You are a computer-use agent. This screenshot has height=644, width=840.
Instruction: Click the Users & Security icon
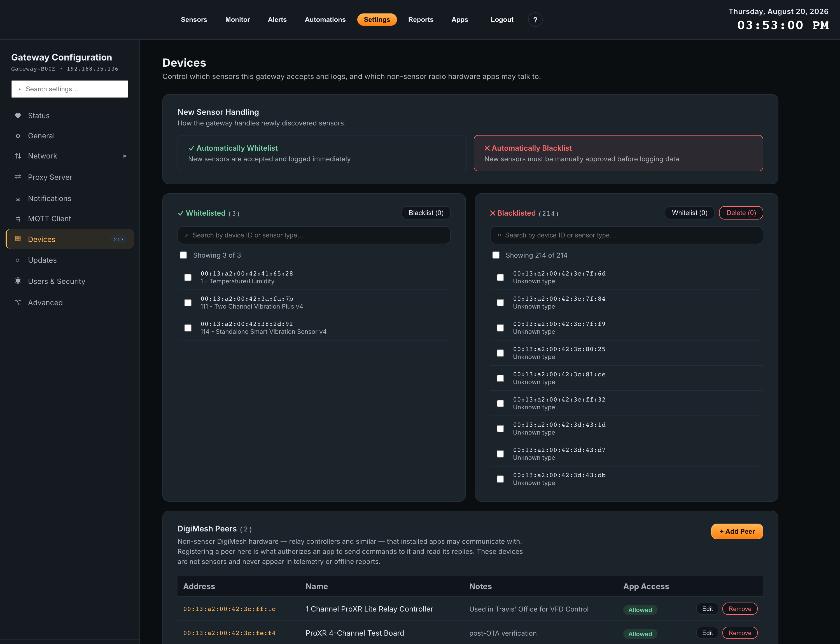[18, 281]
